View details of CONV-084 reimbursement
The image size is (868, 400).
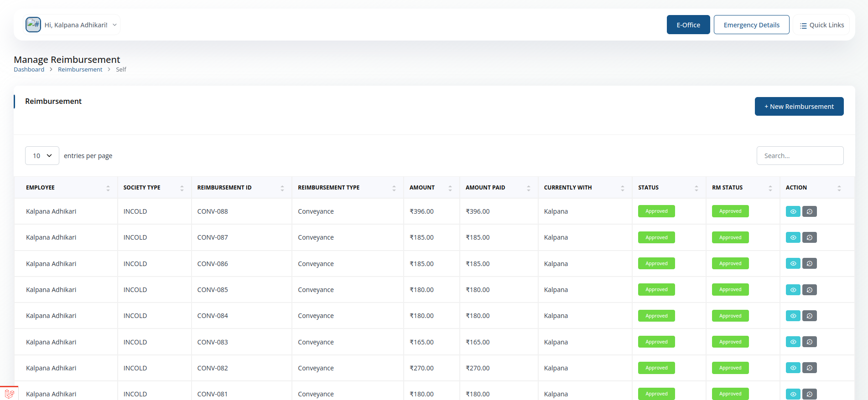coord(793,316)
